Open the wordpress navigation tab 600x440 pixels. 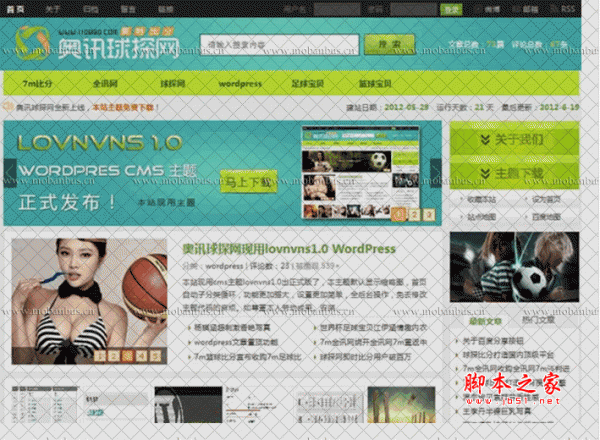[x=240, y=84]
